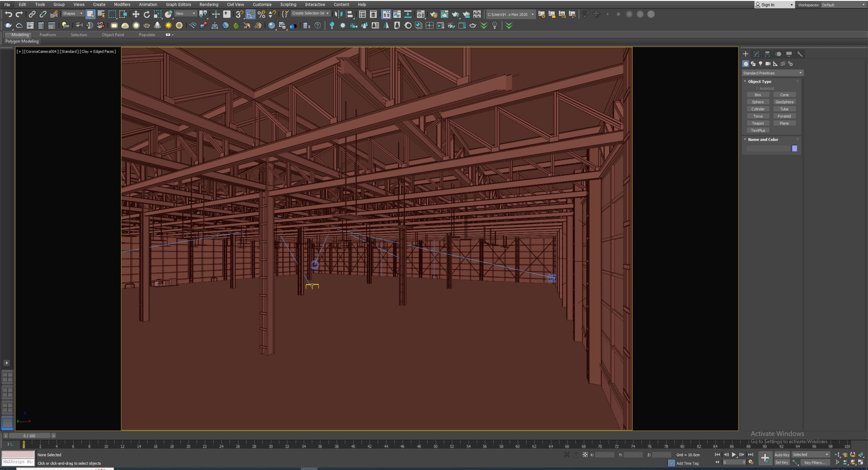Switch to the Object Paint tab
The height and width of the screenshot is (470, 868).
[113, 35]
